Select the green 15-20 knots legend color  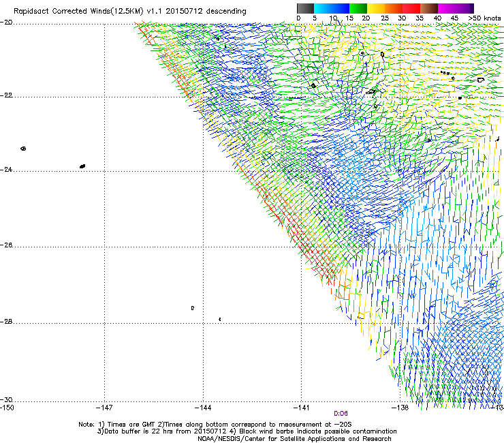(x=358, y=8)
